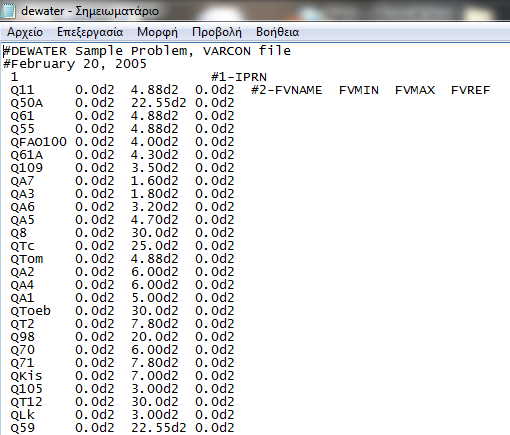
Task: Click the variable name 'Q11'
Action: (22, 90)
